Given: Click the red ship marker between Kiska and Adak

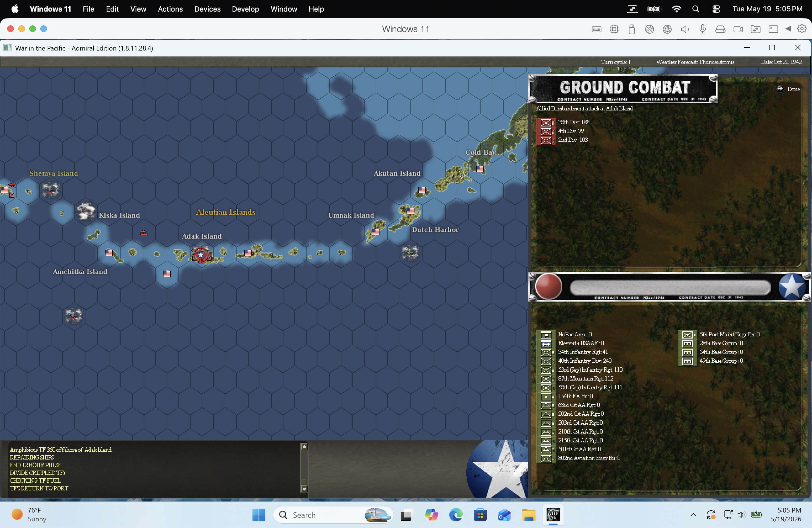Looking at the screenshot, I should [x=144, y=233].
